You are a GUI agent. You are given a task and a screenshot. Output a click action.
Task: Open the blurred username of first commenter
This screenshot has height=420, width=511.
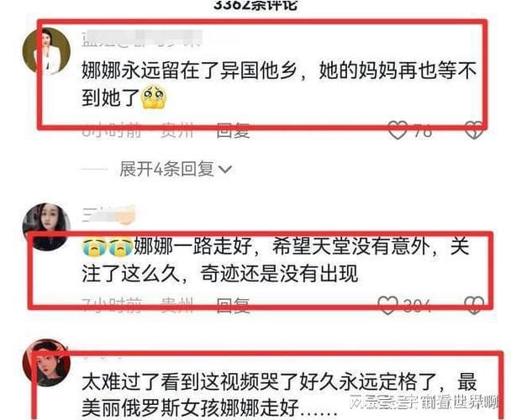tap(142, 39)
